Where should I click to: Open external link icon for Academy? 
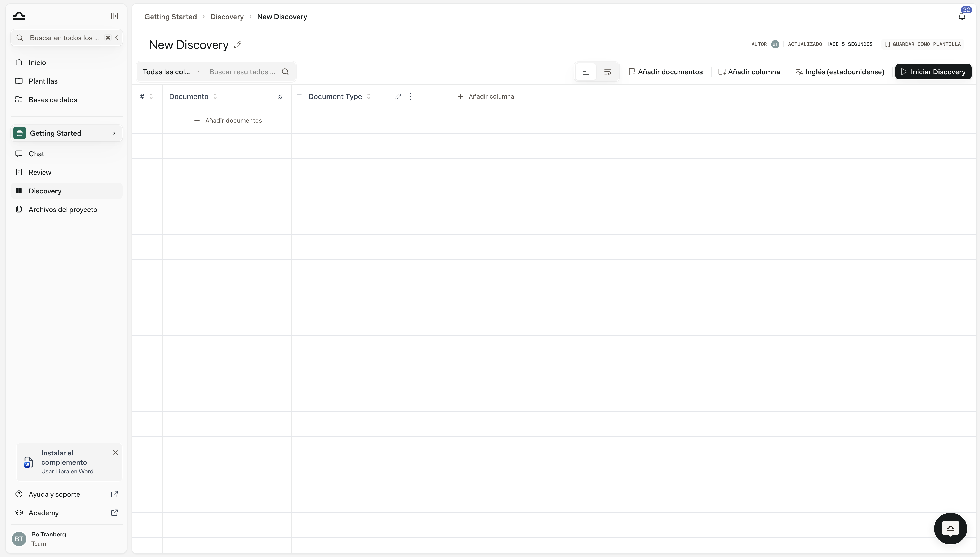114,513
